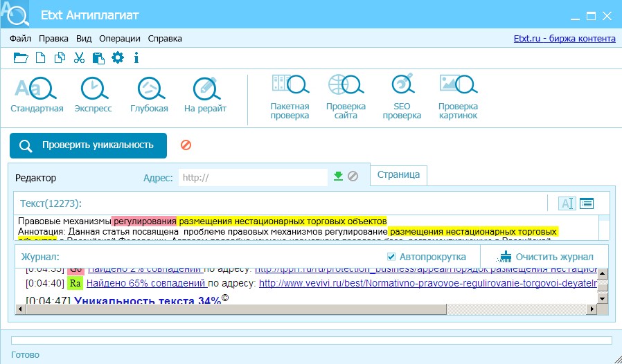Viewport: 622px width, 364px height.
Task: Switch to the Страница tab
Action: point(399,175)
